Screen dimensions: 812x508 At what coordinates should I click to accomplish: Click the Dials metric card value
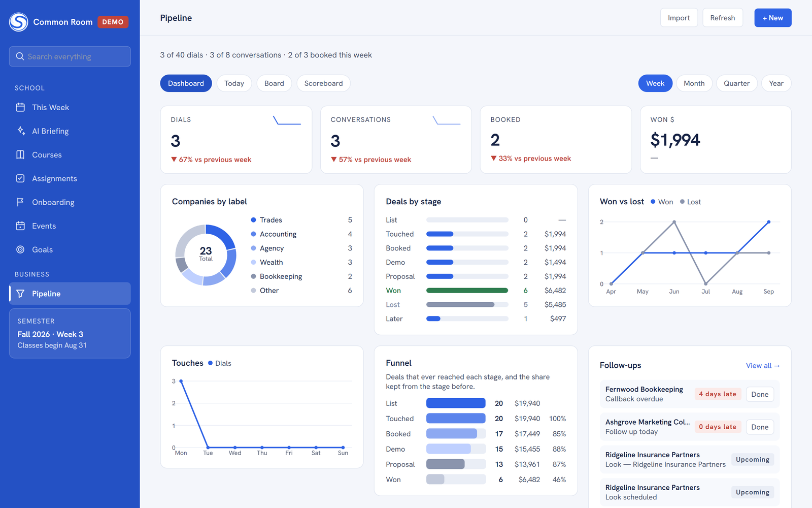click(x=176, y=141)
